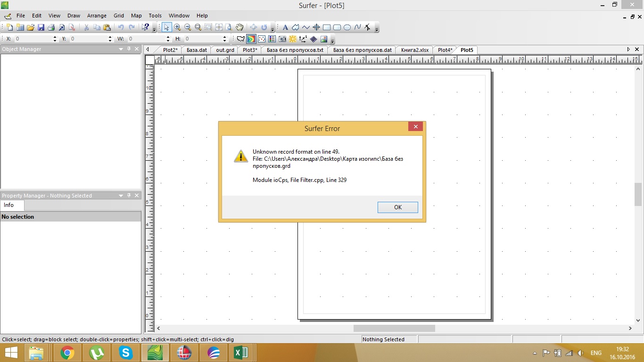
Task: Zoom in on the plot
Action: pyautogui.click(x=177, y=27)
